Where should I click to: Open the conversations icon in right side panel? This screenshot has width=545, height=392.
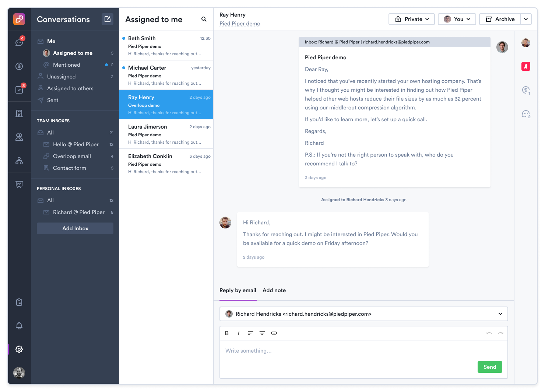(x=526, y=114)
